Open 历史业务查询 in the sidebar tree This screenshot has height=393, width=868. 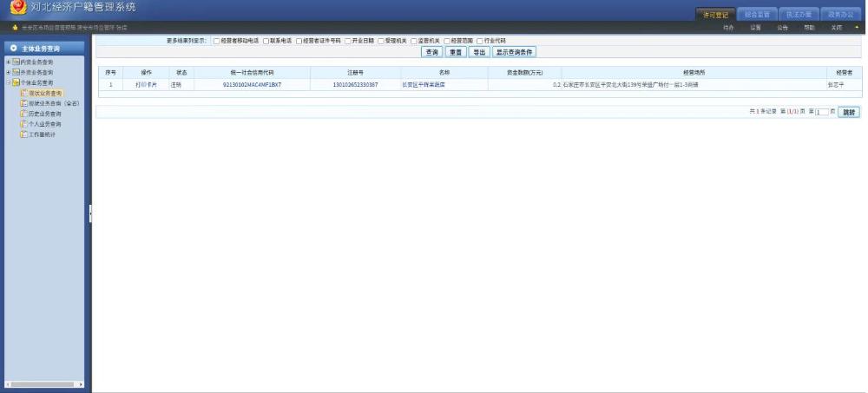click(x=44, y=114)
